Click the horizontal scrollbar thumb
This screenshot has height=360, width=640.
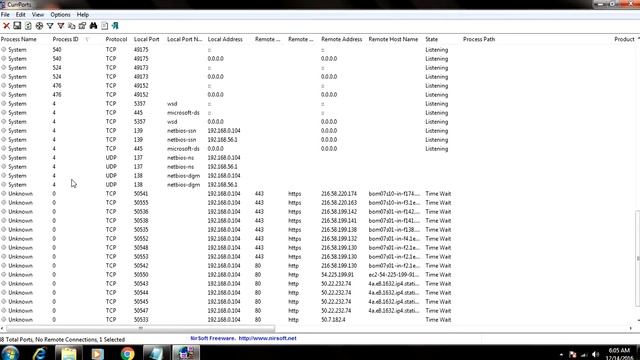point(140,328)
